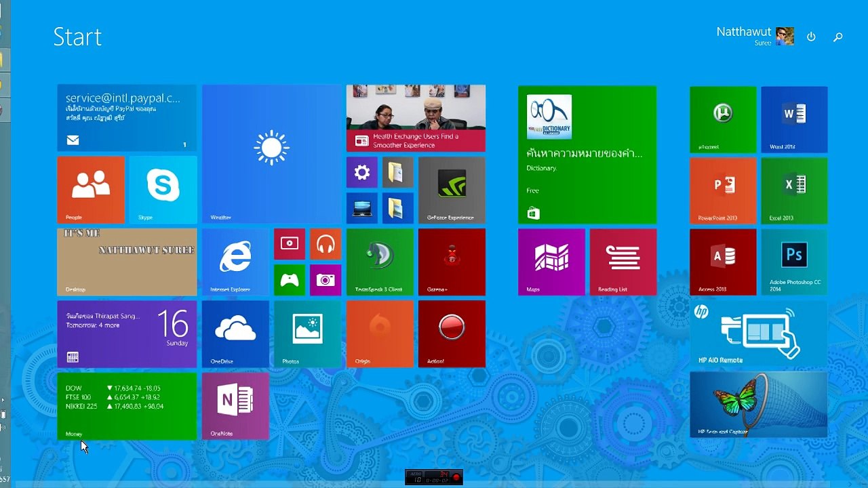
Task: Open the Maps tile
Action: coord(551,262)
